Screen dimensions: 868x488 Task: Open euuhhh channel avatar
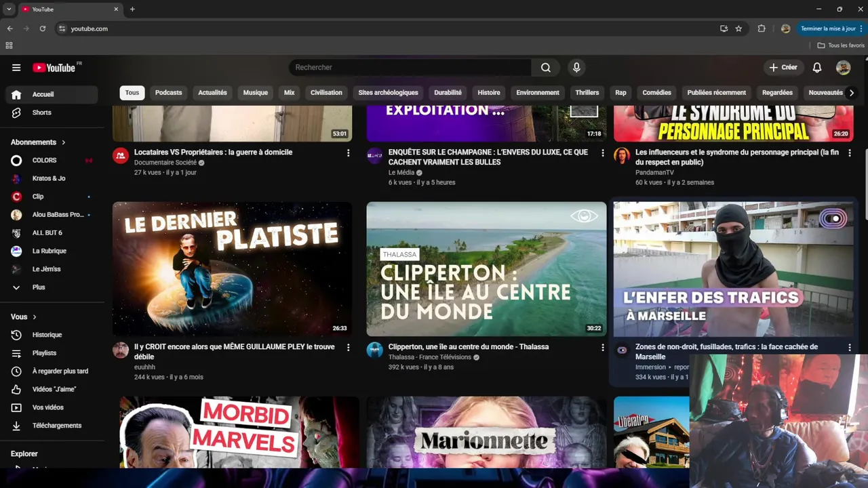[121, 350]
